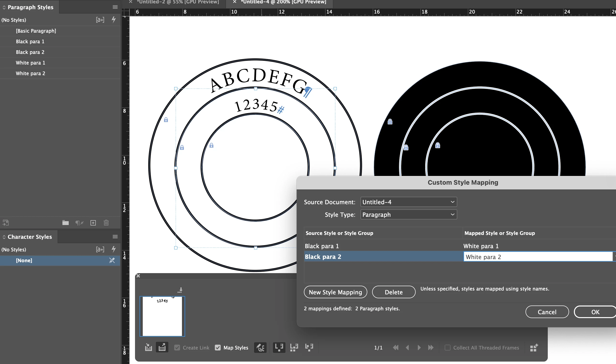Open the Paragraph Styles panel menu
The width and height of the screenshot is (616, 364).
coord(115,7)
